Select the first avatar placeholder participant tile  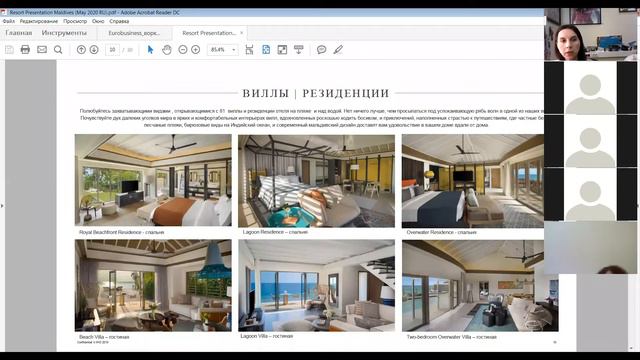click(x=590, y=88)
